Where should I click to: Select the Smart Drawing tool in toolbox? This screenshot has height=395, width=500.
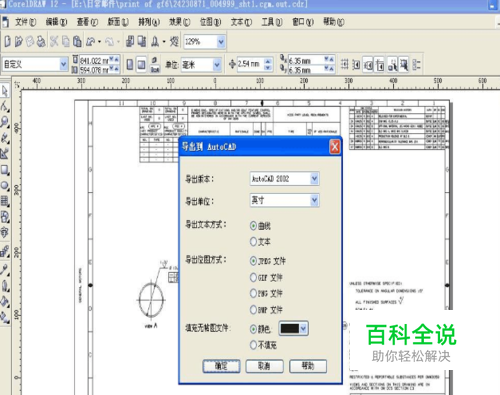pos(5,154)
